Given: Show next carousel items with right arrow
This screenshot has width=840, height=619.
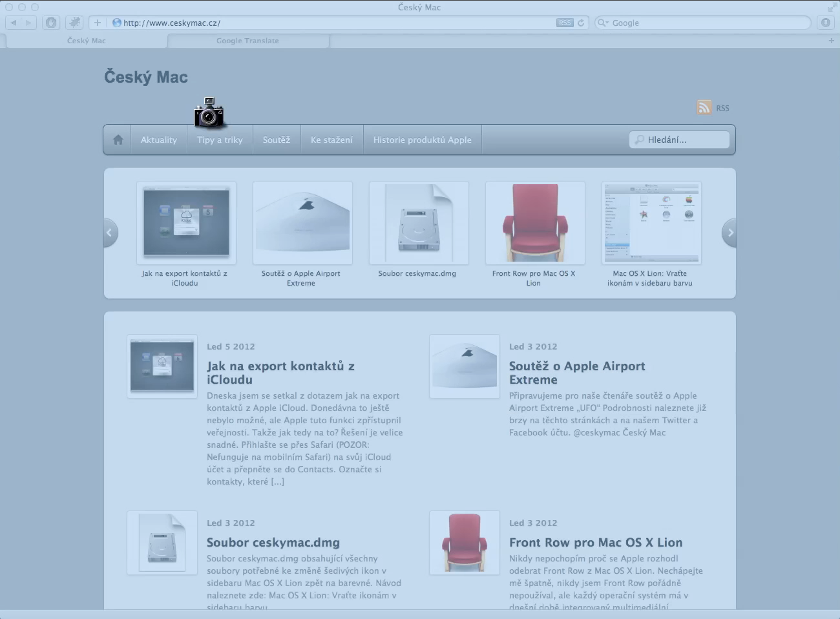Looking at the screenshot, I should coord(730,233).
